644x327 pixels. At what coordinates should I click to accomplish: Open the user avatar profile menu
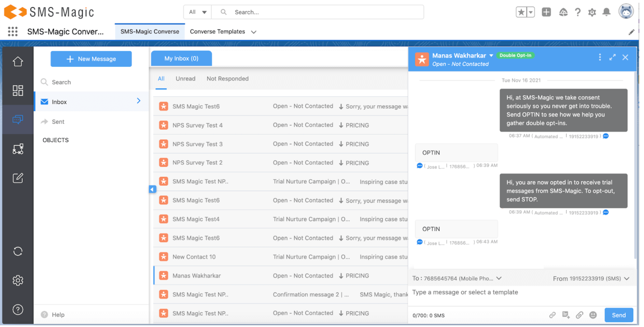(x=626, y=12)
